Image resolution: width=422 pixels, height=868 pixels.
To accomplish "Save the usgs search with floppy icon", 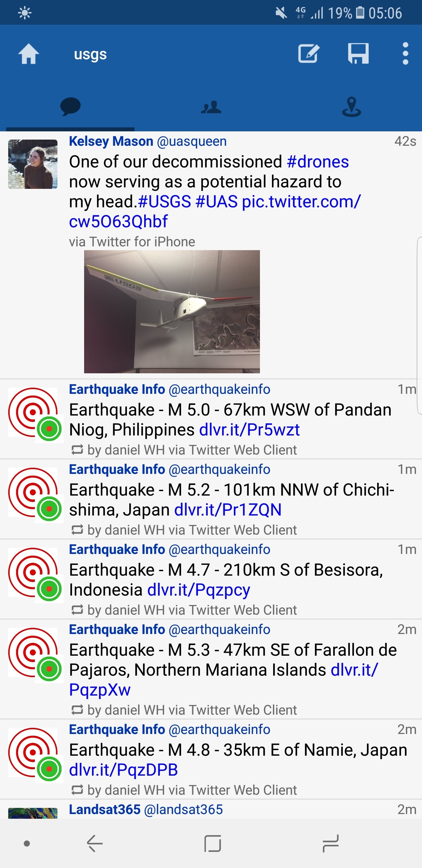I will click(x=358, y=54).
